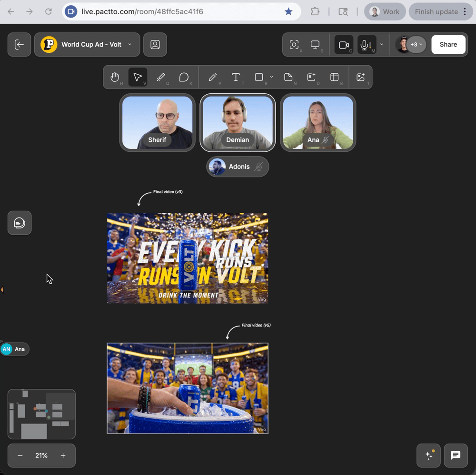Viewport: 476px width, 475px height.
Task: Open the Work browser profile button
Action: (x=385, y=11)
